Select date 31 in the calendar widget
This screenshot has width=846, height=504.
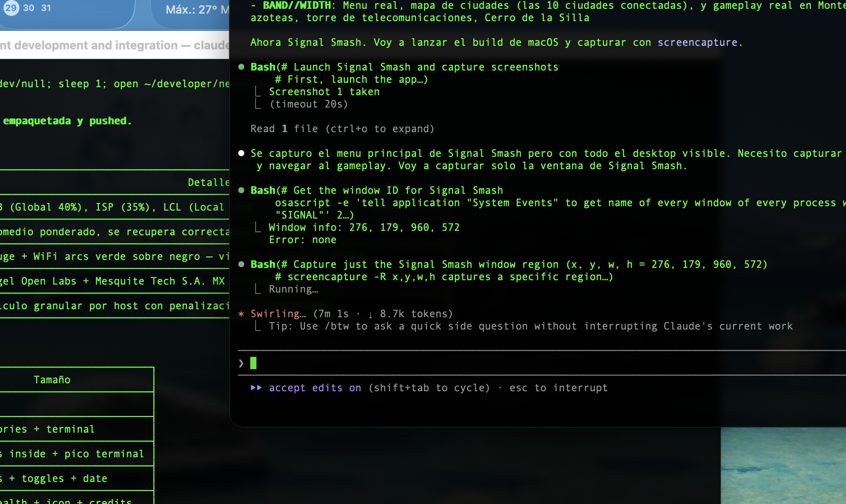46,8
